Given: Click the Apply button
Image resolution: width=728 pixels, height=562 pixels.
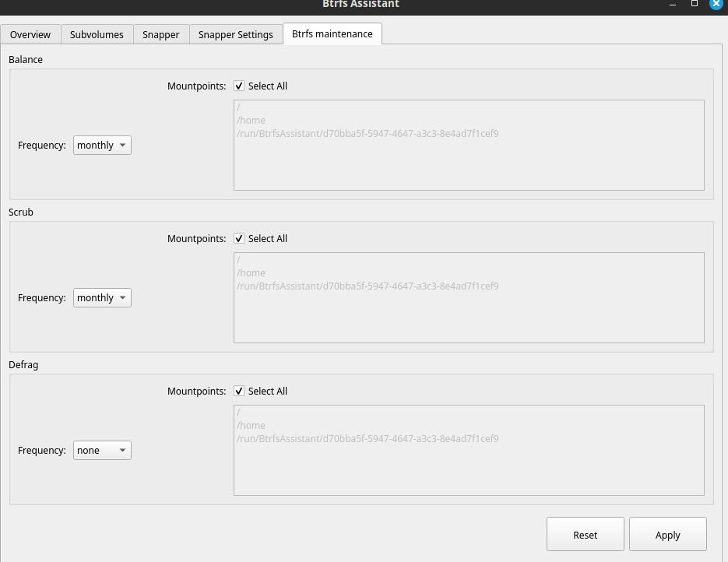Looking at the screenshot, I should tap(667, 535).
